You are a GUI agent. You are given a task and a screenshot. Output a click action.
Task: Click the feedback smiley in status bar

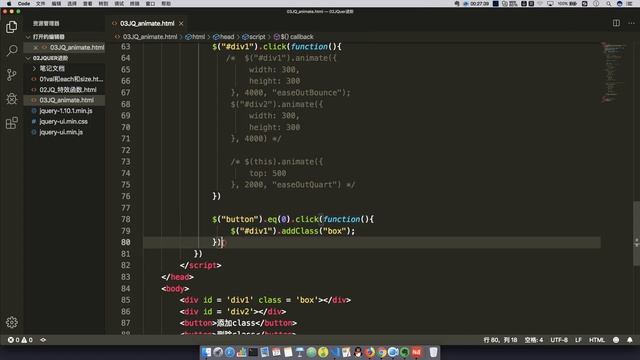616,340
